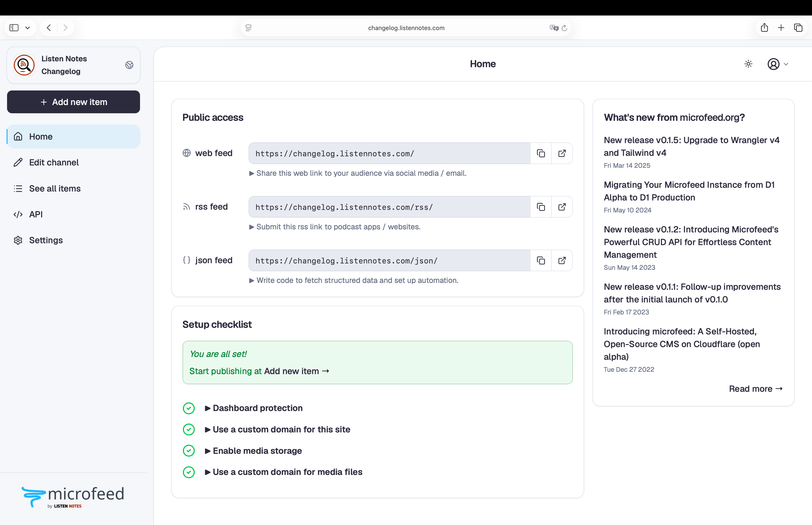Open 'New release v0.1.5' news article
This screenshot has width=812, height=525.
pyautogui.click(x=691, y=147)
